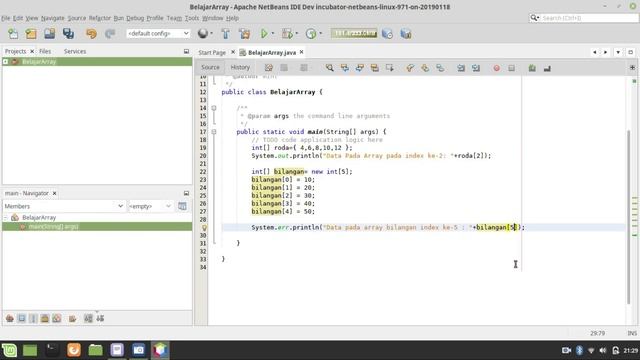The width and height of the screenshot is (640, 360).
Task: Click the New File icon
Action: (13, 34)
